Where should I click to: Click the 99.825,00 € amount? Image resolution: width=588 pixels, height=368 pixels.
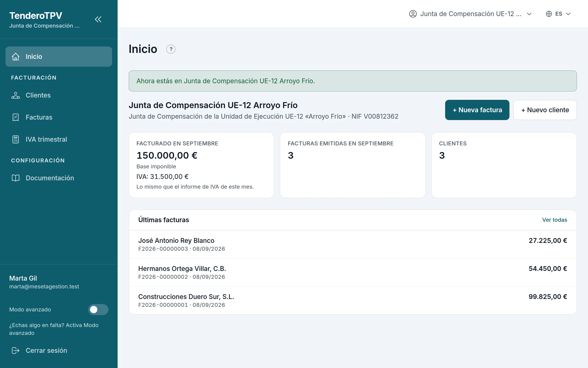coord(548,296)
